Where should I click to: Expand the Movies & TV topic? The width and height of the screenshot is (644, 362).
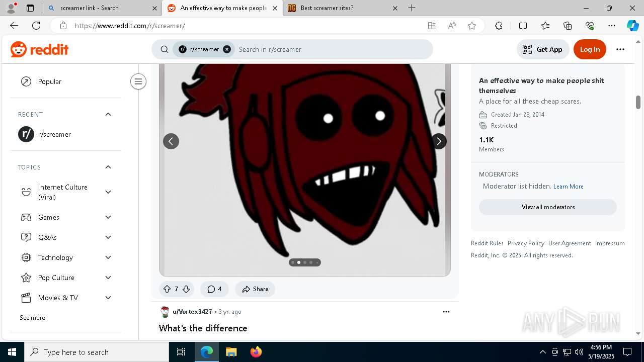pyautogui.click(x=108, y=298)
